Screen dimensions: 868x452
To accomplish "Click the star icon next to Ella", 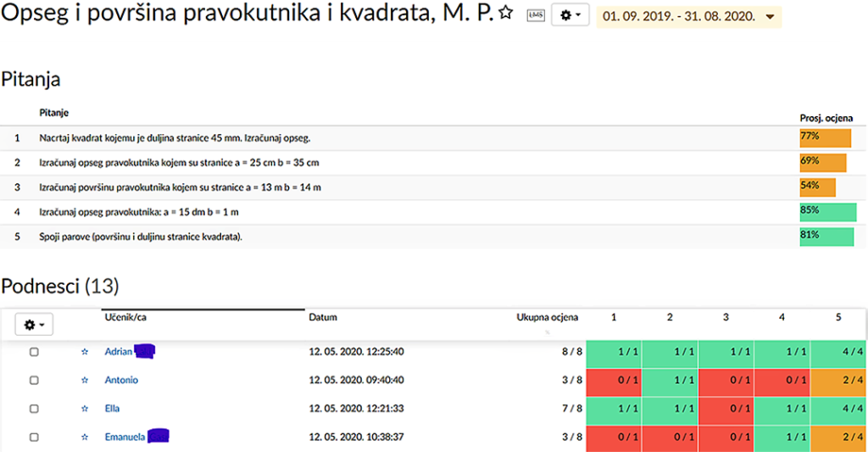I will point(84,409).
